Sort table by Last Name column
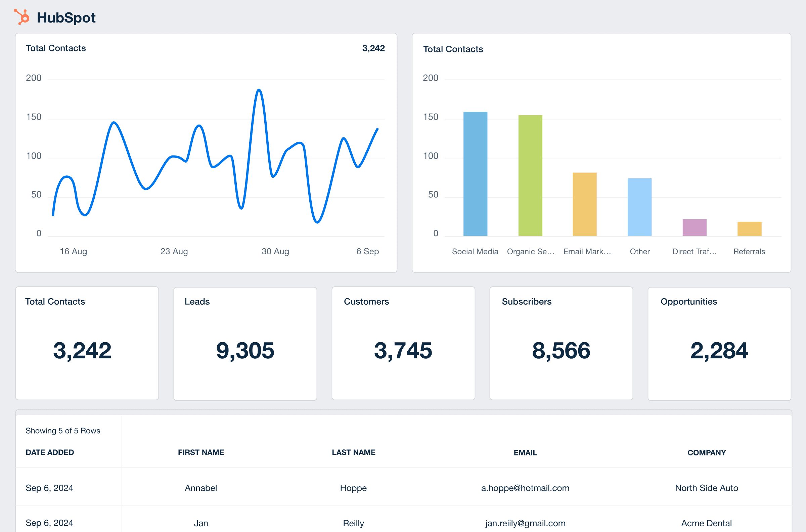Screen dimensions: 806x532 pos(354,452)
